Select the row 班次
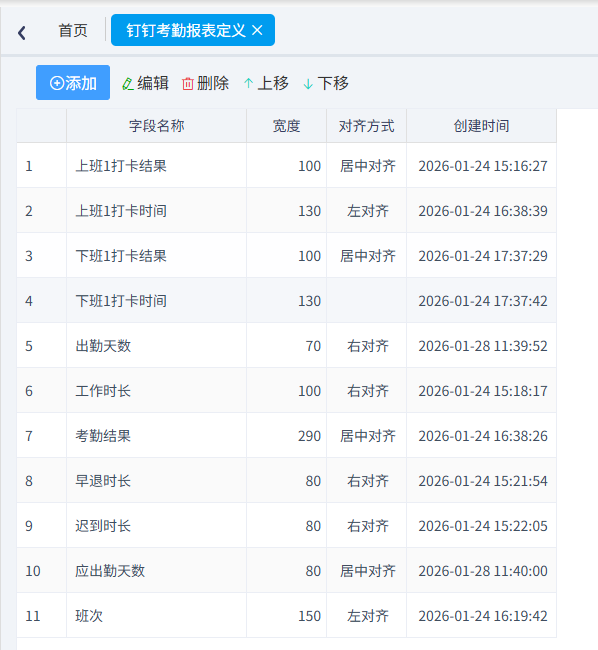Image resolution: width=598 pixels, height=650 pixels. click(286, 616)
